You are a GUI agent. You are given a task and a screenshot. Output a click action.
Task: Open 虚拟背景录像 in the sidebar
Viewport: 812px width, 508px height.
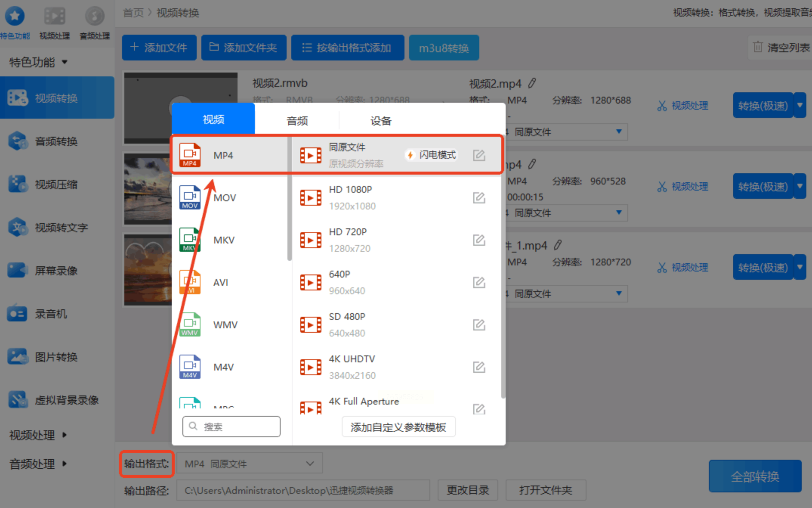(66, 400)
